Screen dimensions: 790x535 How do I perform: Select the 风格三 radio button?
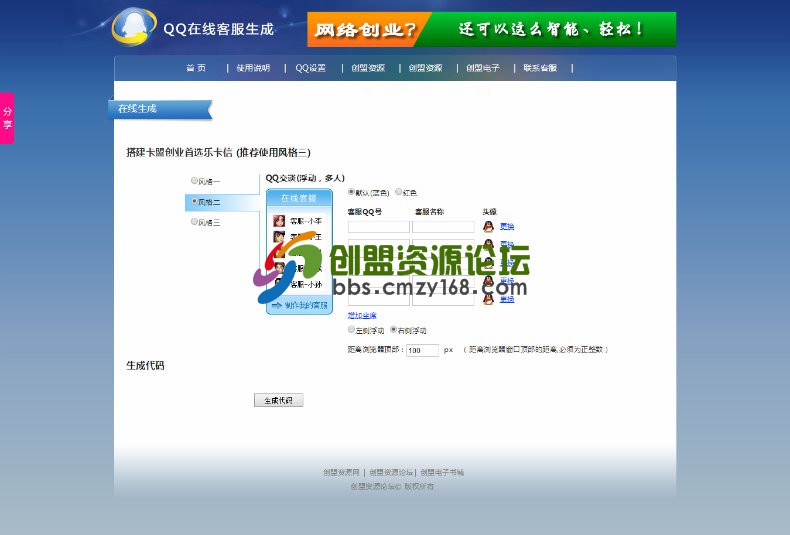click(x=194, y=222)
